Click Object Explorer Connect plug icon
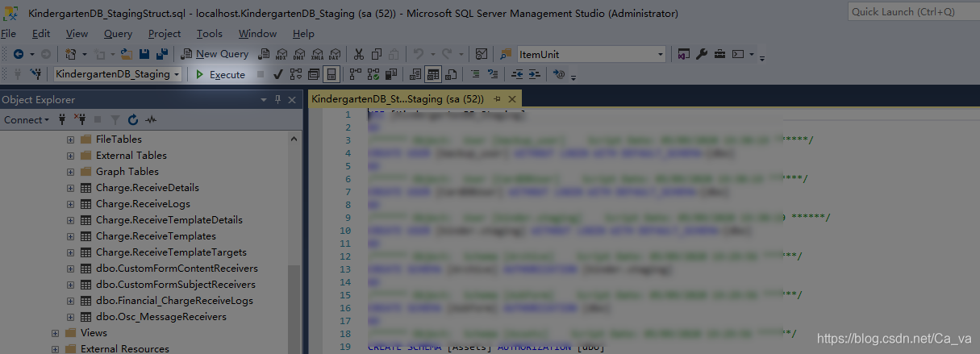Image resolution: width=980 pixels, height=354 pixels. [x=63, y=119]
